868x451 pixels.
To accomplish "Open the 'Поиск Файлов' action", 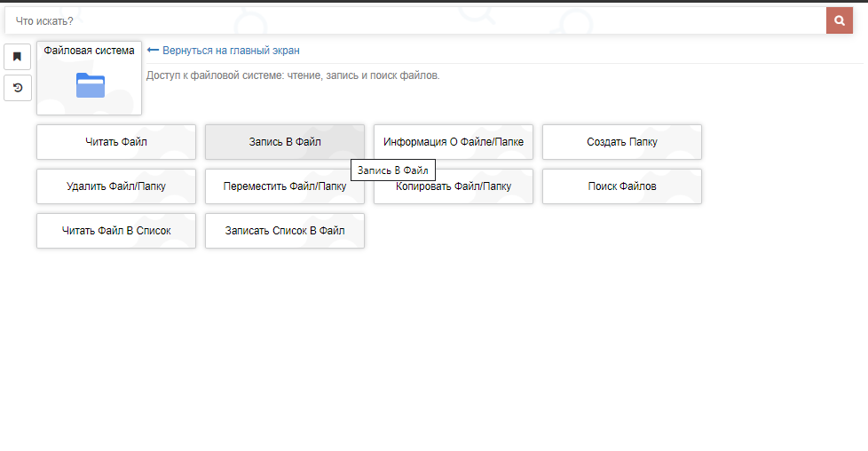I will point(622,186).
